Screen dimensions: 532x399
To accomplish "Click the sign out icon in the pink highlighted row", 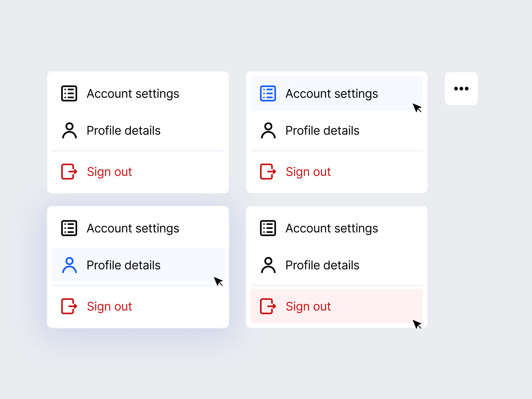I will (x=268, y=306).
